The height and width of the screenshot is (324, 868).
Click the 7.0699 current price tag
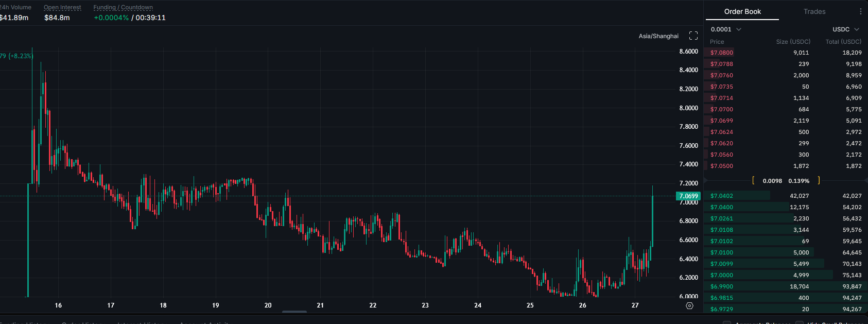(688, 196)
